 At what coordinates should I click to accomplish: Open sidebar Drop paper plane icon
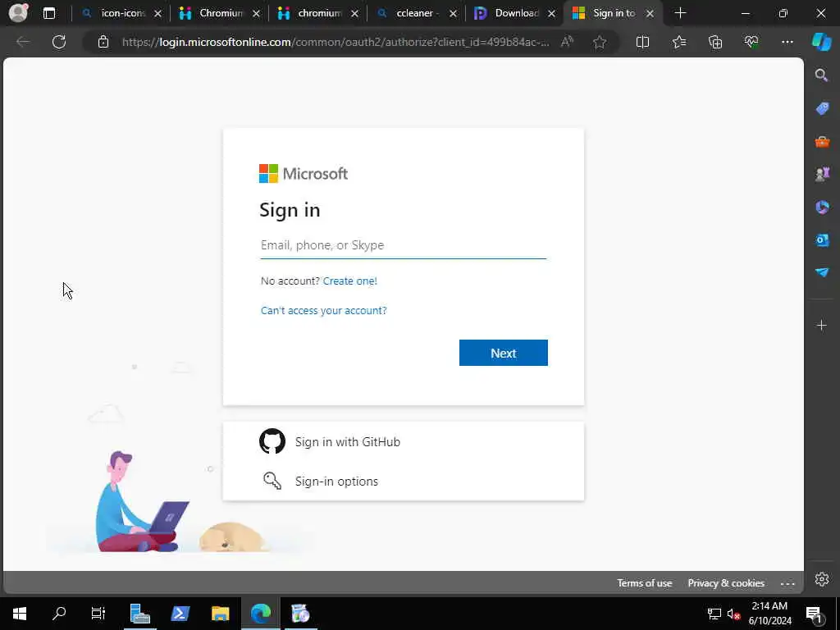point(822,272)
